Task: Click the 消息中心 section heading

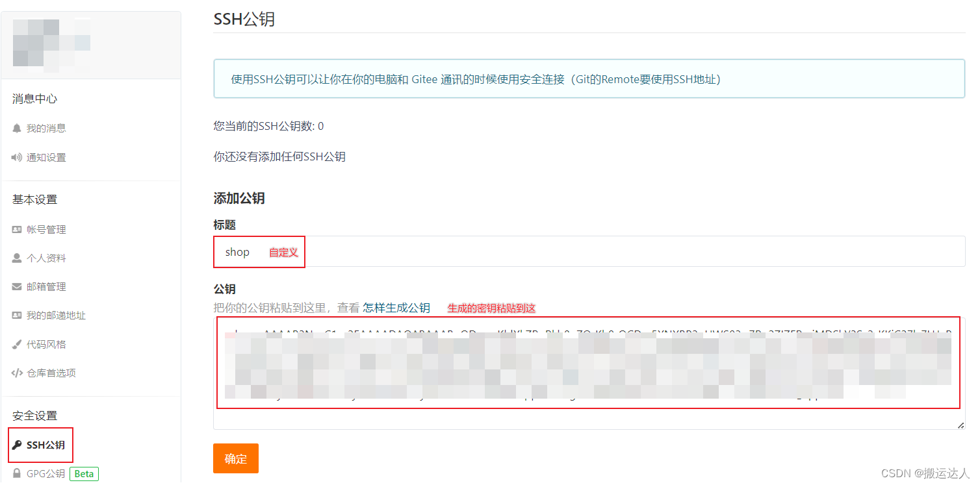Action: 34,99
